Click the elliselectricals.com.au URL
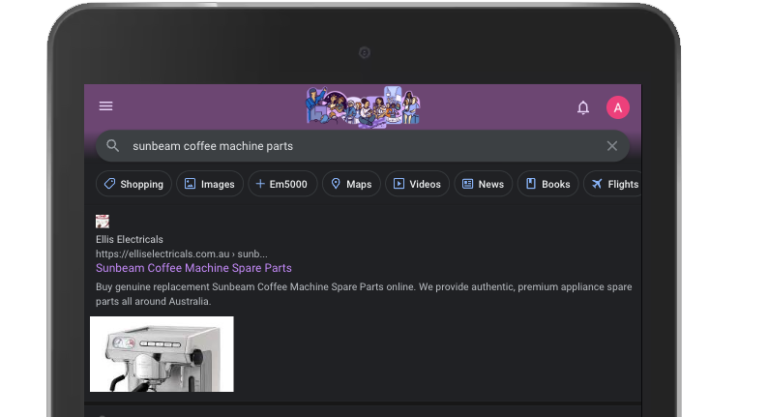 point(181,254)
